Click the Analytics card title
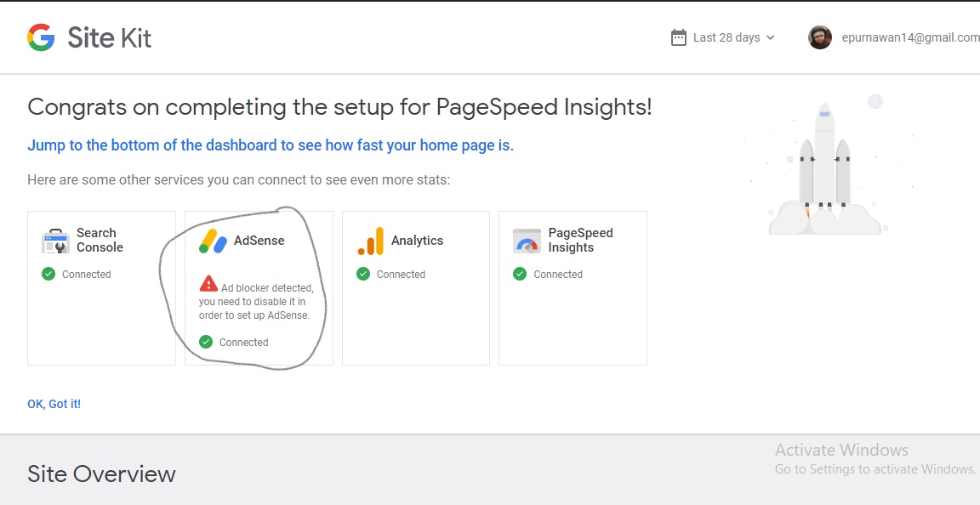This screenshot has height=505, width=980. coord(418,241)
